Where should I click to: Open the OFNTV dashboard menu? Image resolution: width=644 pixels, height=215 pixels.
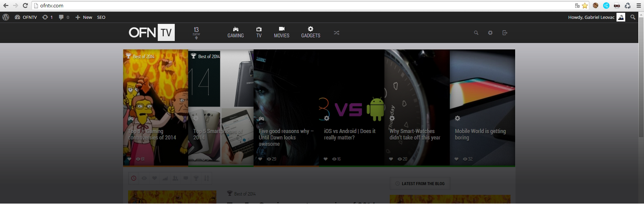click(x=26, y=17)
